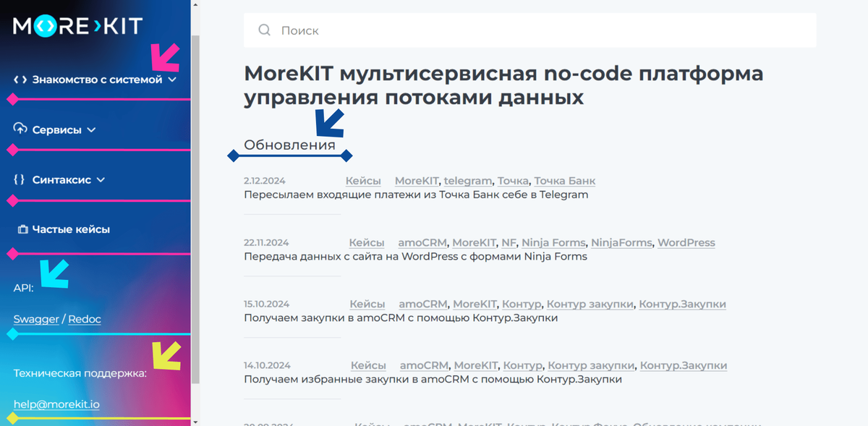Expand the Синтаксис section chevron

point(101,180)
